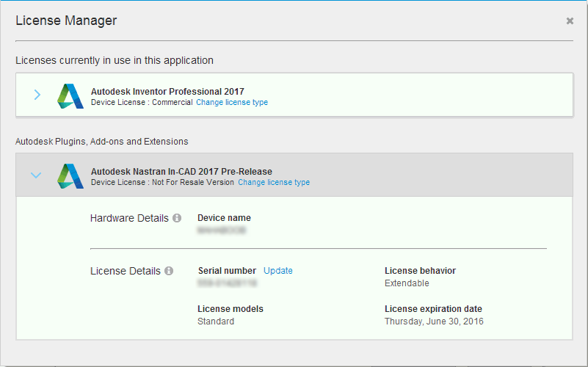Image resolution: width=588 pixels, height=367 pixels.
Task: Click the Hardware Details info icon
Action: pos(177,218)
